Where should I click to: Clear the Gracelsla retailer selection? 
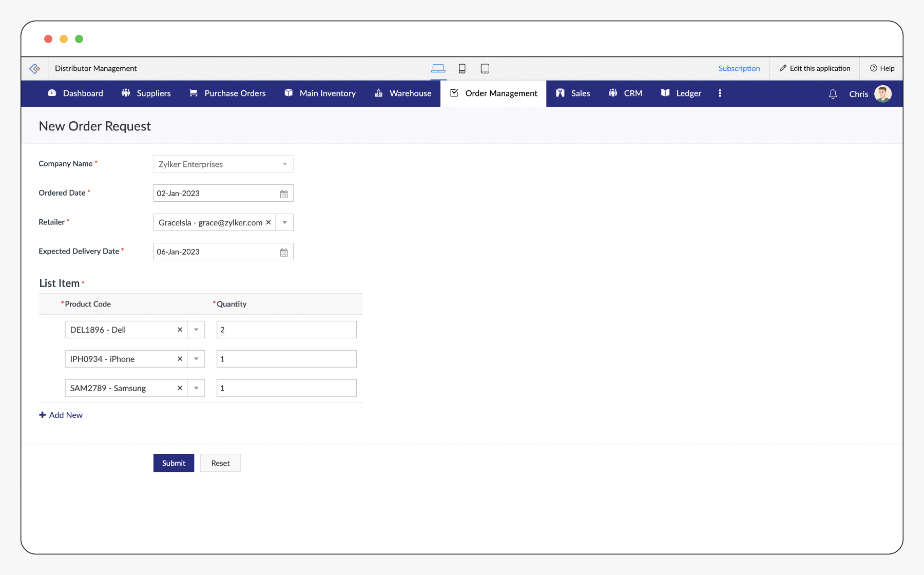coord(268,222)
